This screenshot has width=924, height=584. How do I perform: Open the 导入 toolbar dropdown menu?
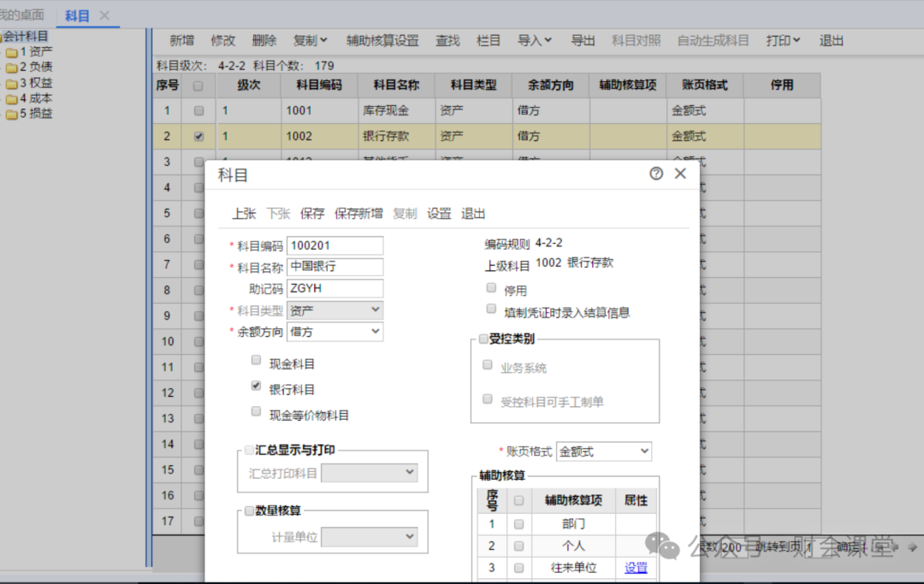535,40
